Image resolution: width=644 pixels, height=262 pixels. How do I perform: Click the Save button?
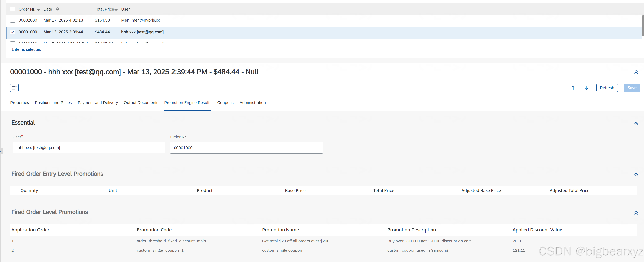point(632,88)
